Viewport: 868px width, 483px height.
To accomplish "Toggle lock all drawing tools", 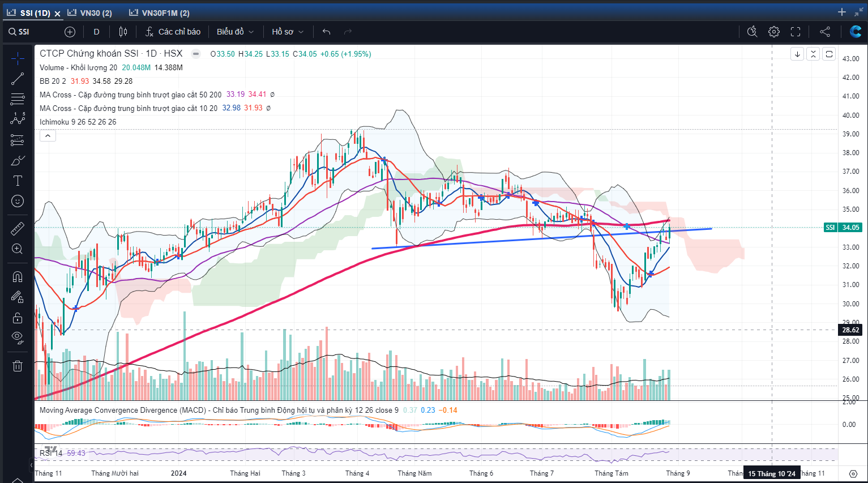I will [x=18, y=318].
